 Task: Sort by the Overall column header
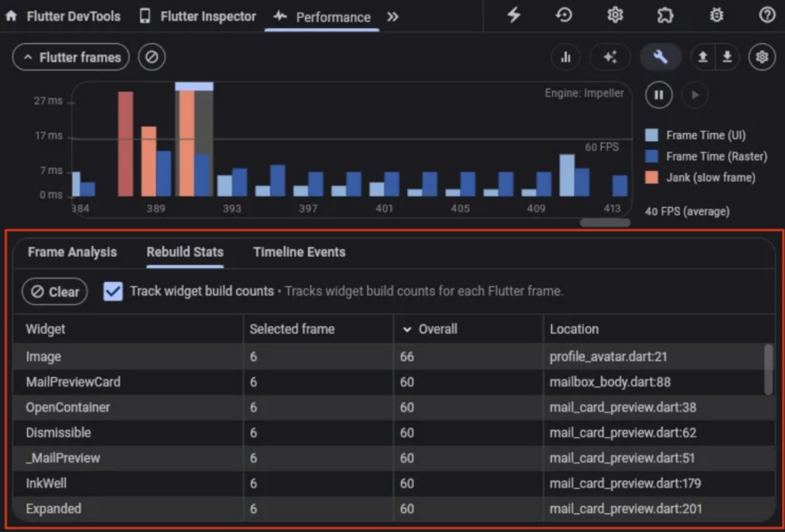click(x=437, y=329)
